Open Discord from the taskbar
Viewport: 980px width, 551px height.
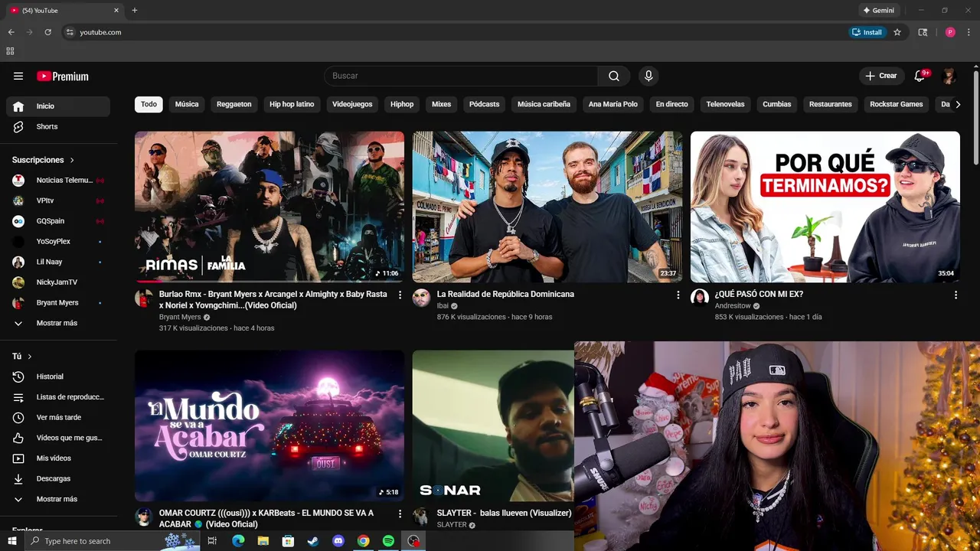(x=338, y=541)
